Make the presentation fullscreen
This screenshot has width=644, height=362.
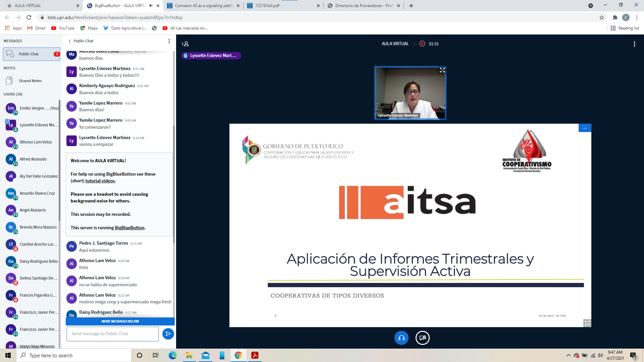click(x=587, y=323)
